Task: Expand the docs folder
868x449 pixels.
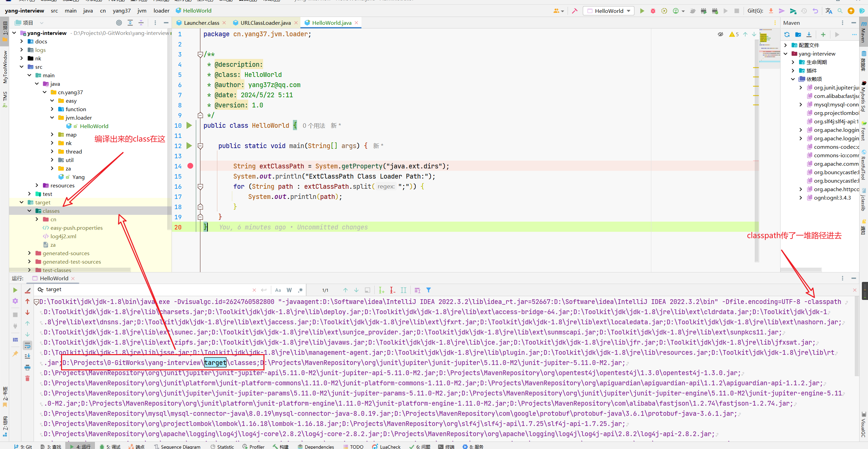Action: [22, 41]
